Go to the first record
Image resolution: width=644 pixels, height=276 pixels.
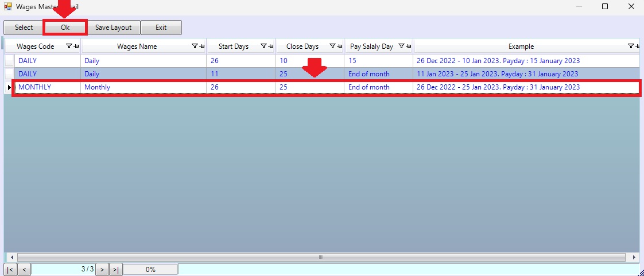pos(10,269)
